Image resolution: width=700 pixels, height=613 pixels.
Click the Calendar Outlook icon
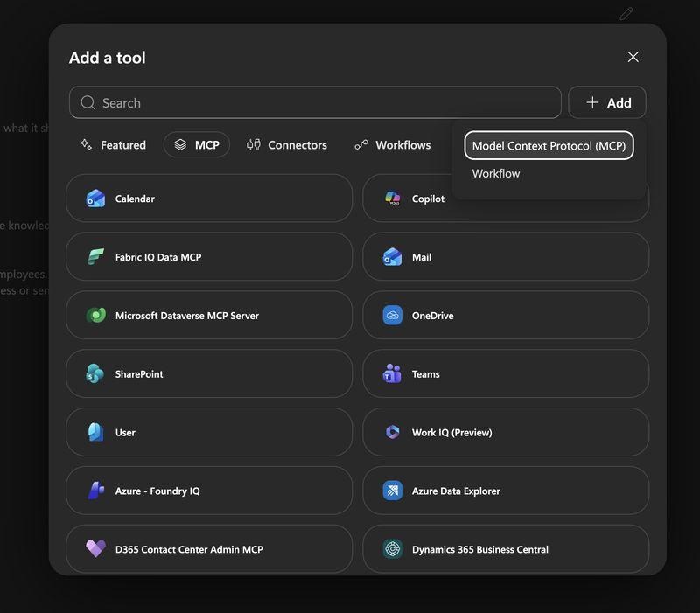pyautogui.click(x=95, y=199)
